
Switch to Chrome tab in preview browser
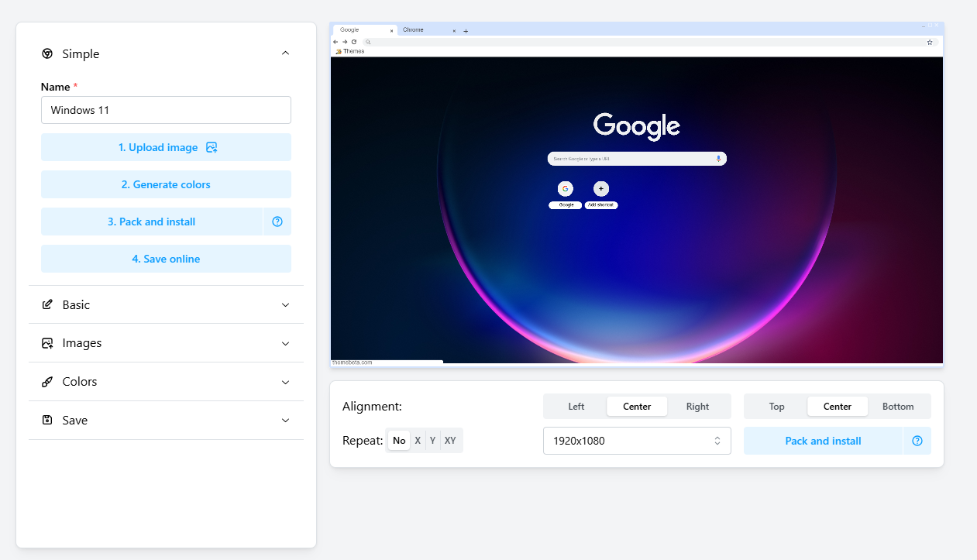pyautogui.click(x=428, y=30)
